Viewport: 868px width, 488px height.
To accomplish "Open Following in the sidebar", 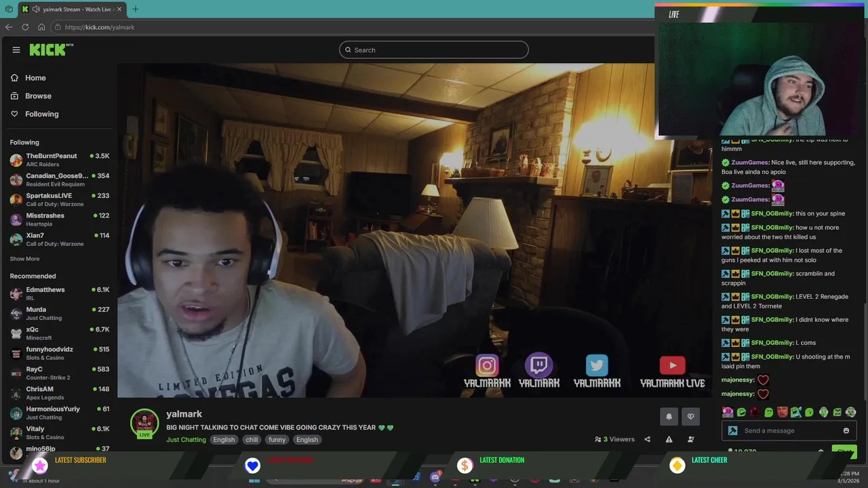I will point(41,114).
